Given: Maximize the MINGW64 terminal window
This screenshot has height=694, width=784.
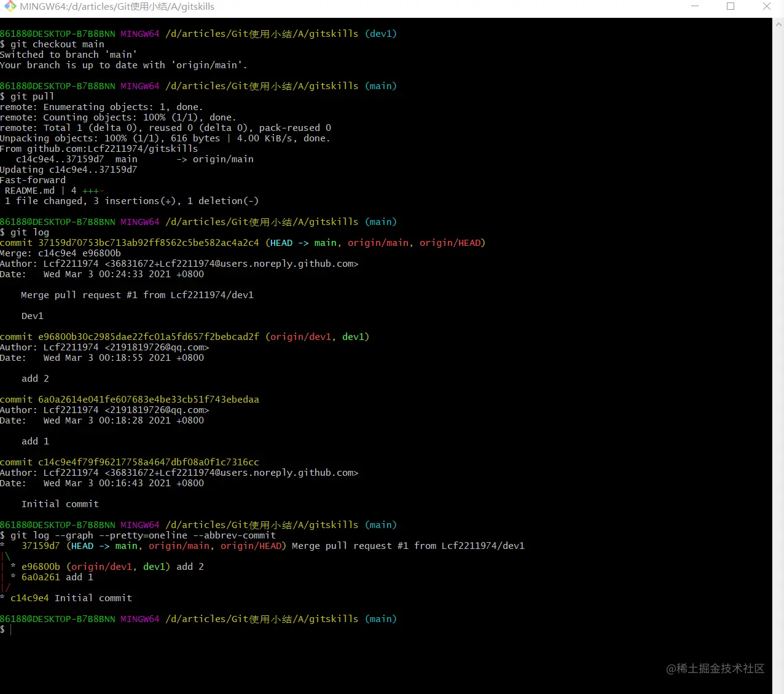Looking at the screenshot, I should point(731,7).
